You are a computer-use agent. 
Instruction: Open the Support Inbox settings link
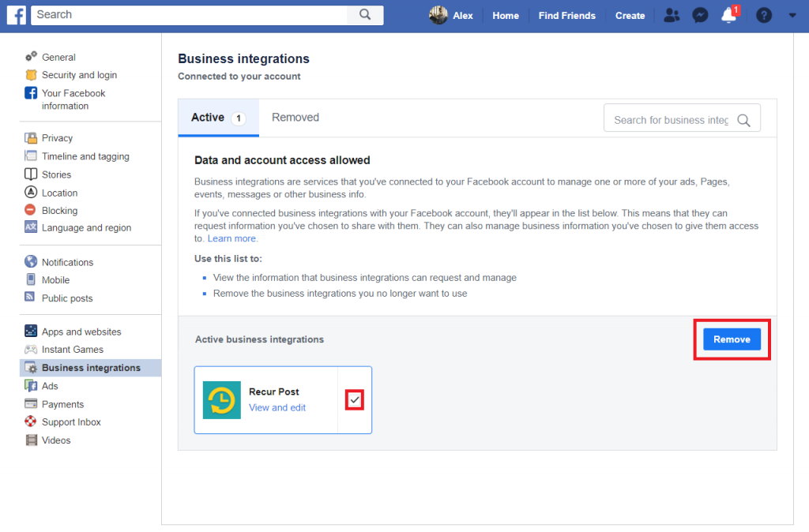pos(71,421)
